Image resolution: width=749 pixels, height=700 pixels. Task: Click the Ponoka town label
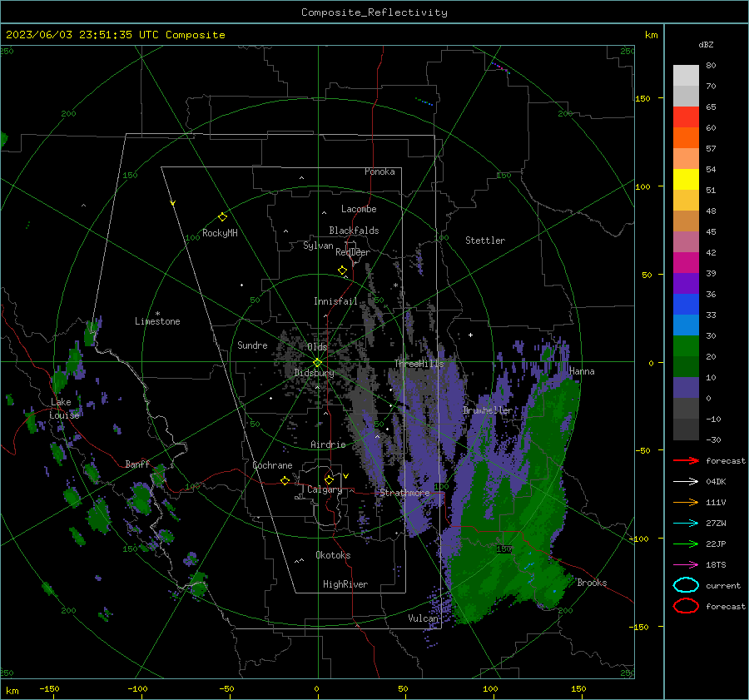(379, 171)
